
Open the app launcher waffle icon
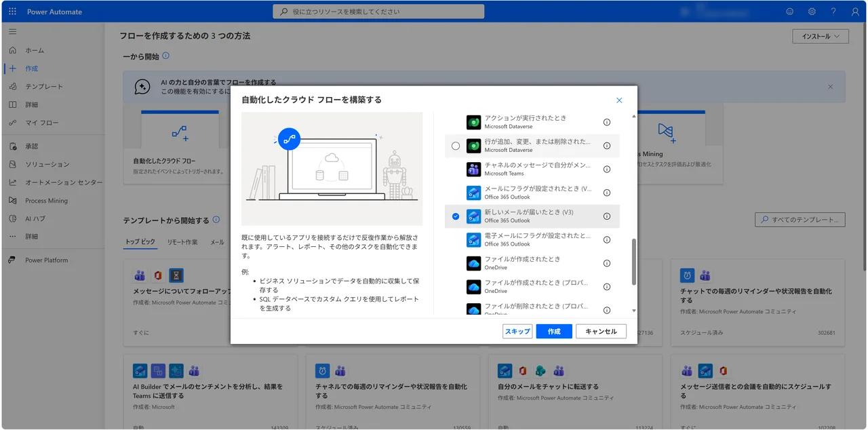(12, 12)
